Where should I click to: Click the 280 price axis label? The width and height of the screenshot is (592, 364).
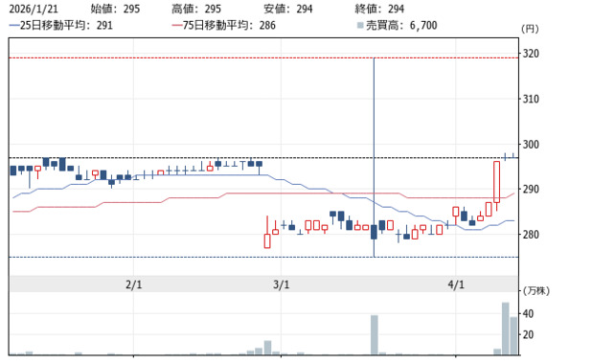531,235
